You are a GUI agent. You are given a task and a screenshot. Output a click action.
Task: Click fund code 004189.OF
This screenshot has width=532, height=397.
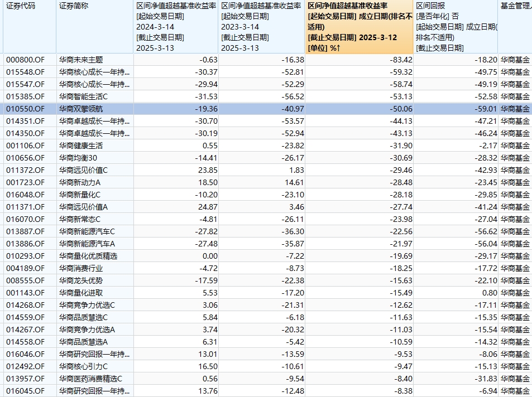25,268
